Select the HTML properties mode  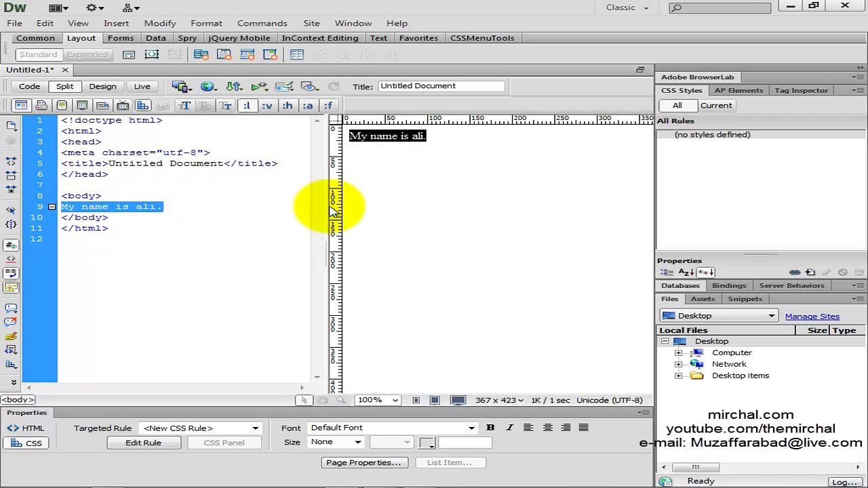pos(26,428)
